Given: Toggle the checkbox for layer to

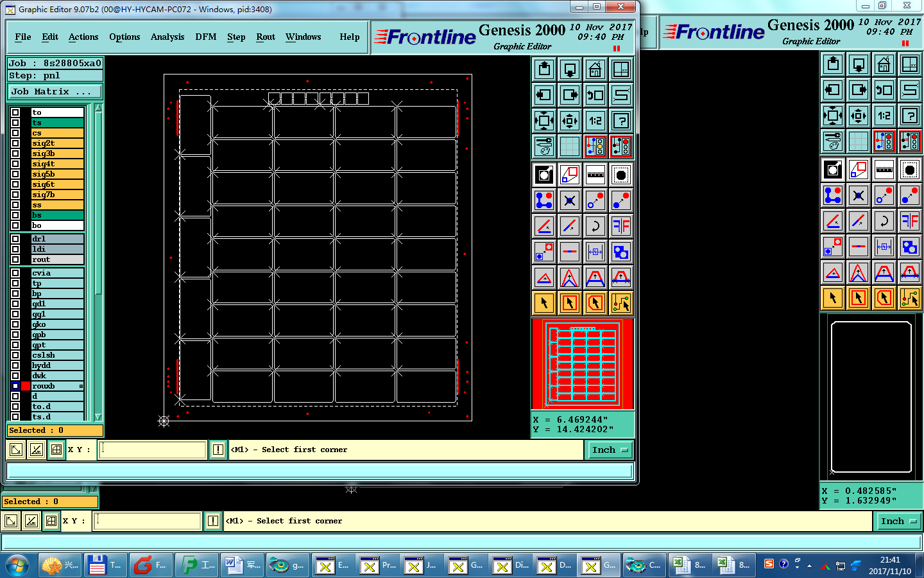Looking at the screenshot, I should point(15,112).
